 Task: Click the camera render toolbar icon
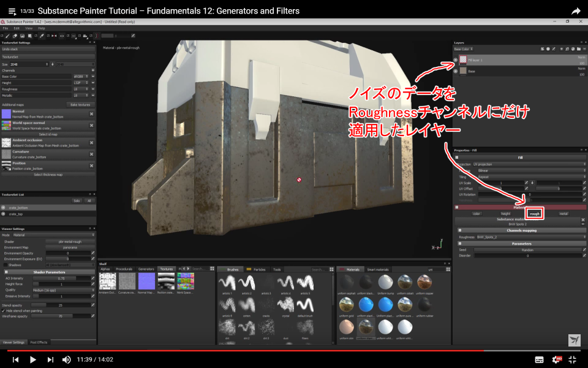click(85, 36)
